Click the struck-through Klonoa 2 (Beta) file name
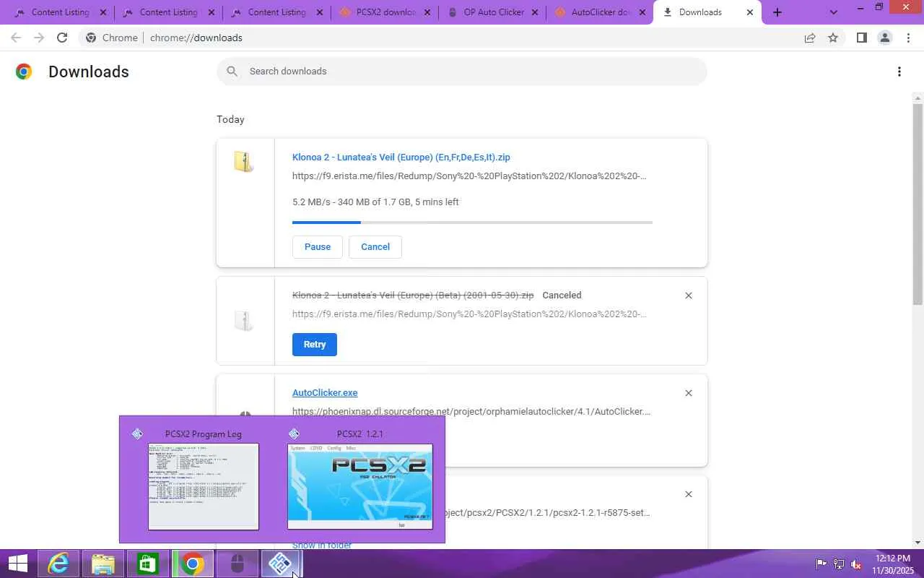The height and width of the screenshot is (578, 924). [x=413, y=296]
